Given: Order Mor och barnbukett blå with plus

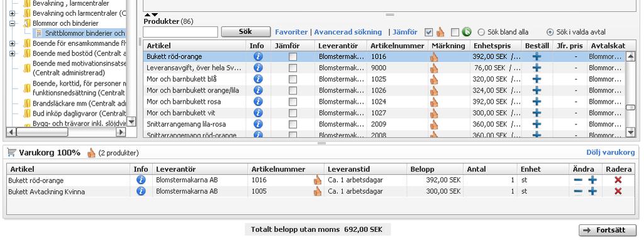Looking at the screenshot, I should pos(536,79).
